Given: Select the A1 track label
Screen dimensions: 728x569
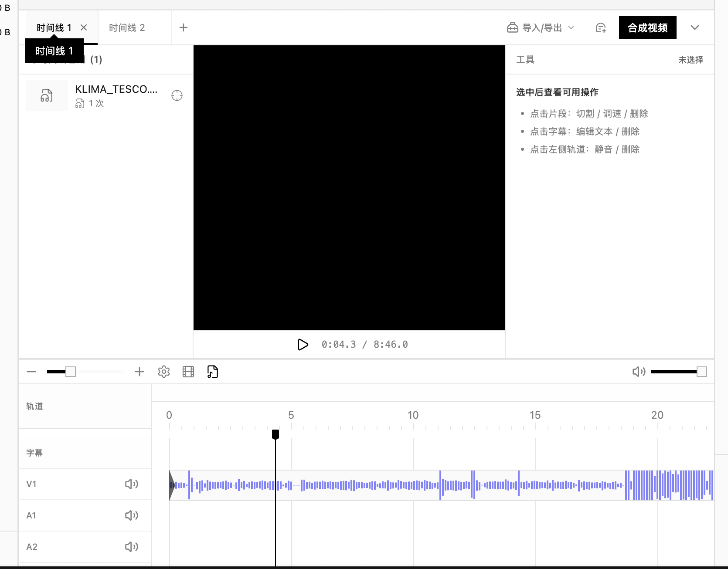Looking at the screenshot, I should click(x=31, y=515).
